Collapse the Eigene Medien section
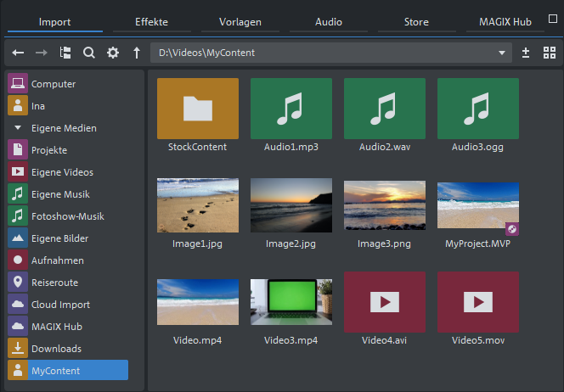The image size is (564, 392). point(18,128)
